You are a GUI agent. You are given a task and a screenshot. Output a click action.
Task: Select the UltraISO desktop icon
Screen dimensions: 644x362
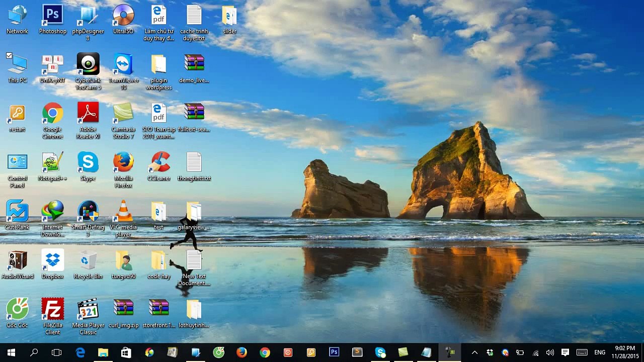click(123, 20)
